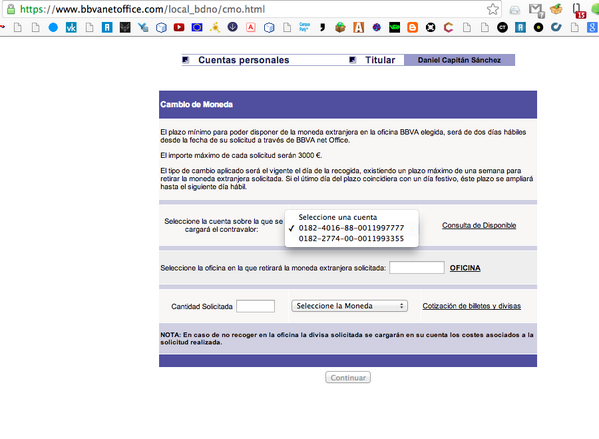599x439 pixels.
Task: Open the Google bookmark icon
Action: click(x=593, y=27)
